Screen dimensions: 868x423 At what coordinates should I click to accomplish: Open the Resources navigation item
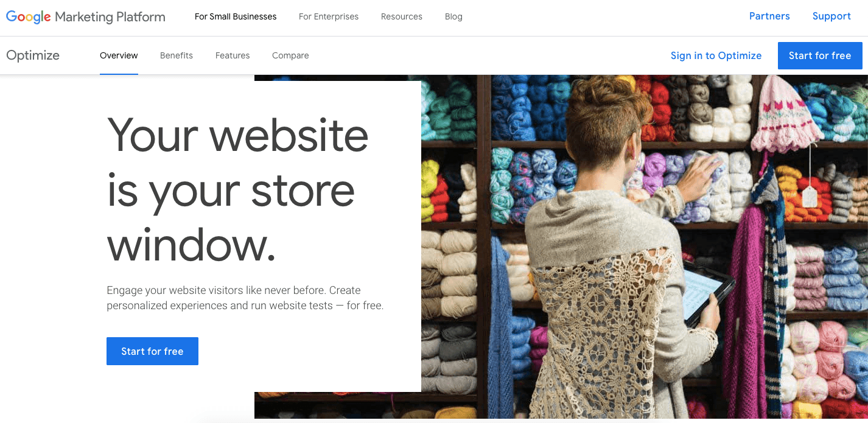(402, 16)
